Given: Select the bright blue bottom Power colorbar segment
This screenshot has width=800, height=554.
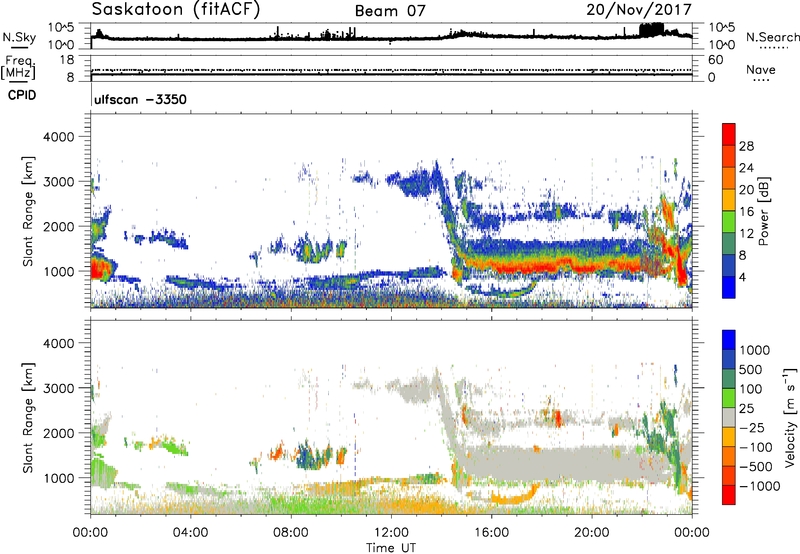Looking at the screenshot, I should (729, 287).
